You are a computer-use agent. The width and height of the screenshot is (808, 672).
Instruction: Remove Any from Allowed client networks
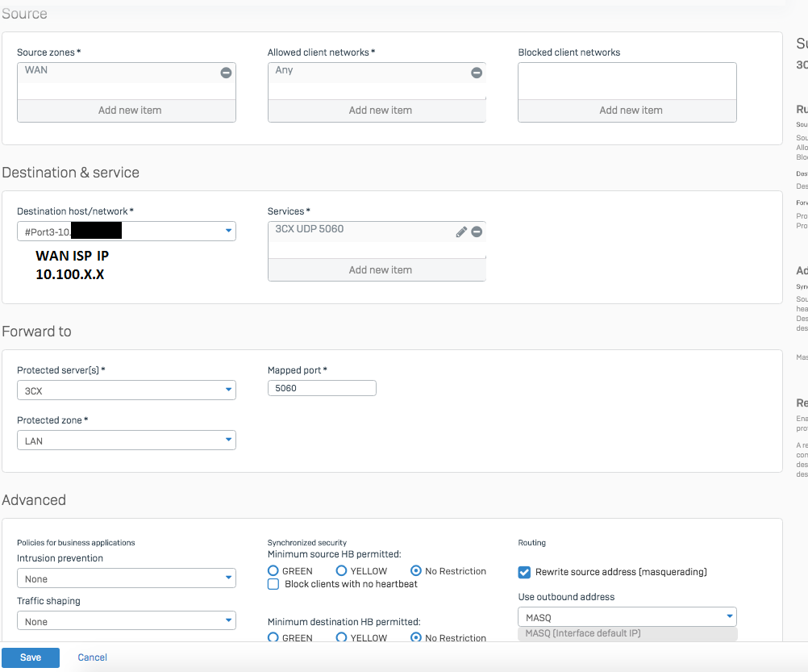tap(477, 73)
